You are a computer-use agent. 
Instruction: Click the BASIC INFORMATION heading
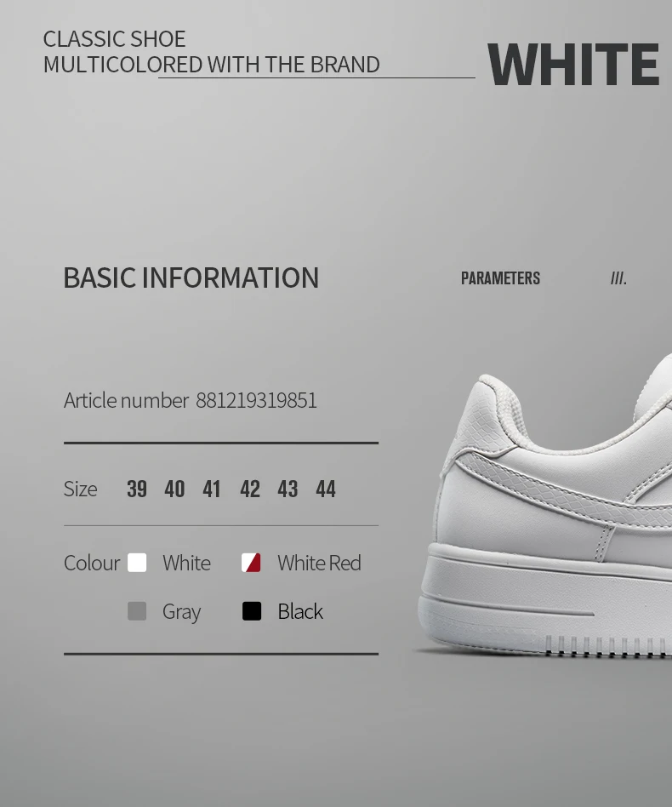pyautogui.click(x=191, y=278)
